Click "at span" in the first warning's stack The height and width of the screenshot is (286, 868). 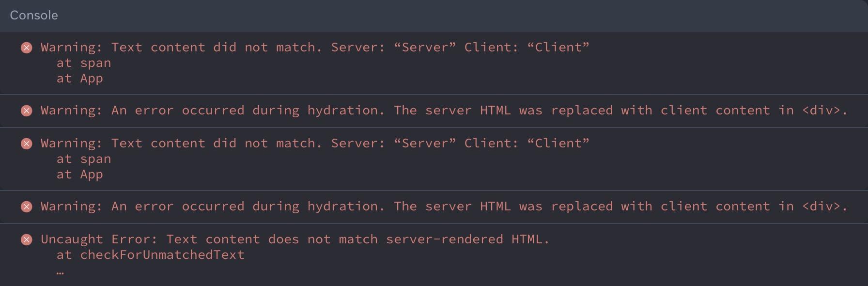[x=84, y=63]
